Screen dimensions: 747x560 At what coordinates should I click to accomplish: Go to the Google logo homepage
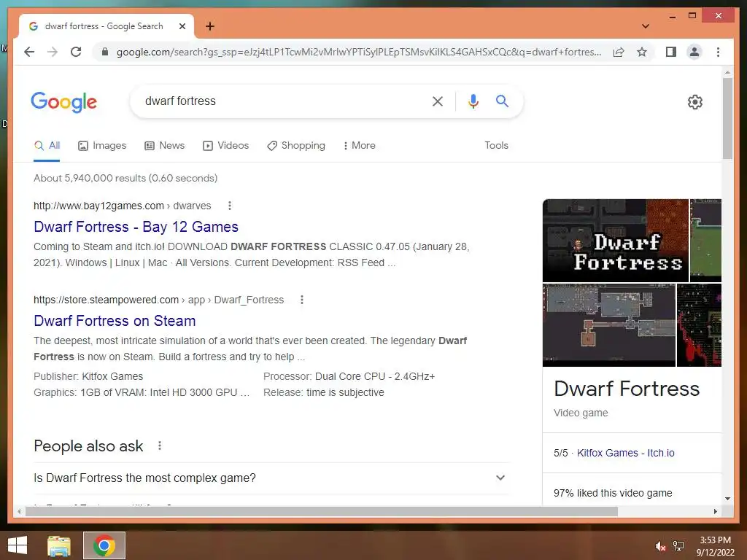64,102
